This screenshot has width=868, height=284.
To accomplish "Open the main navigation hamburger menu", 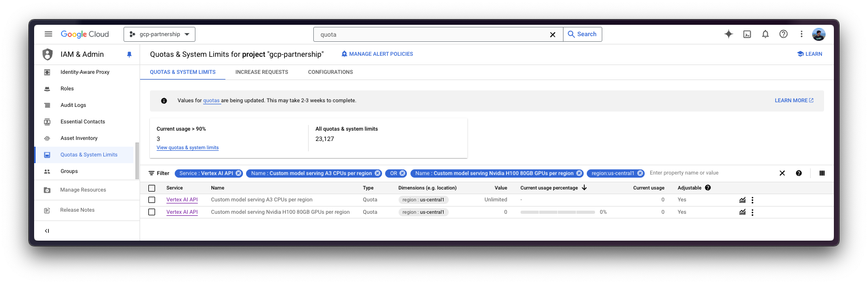I will tap(48, 34).
